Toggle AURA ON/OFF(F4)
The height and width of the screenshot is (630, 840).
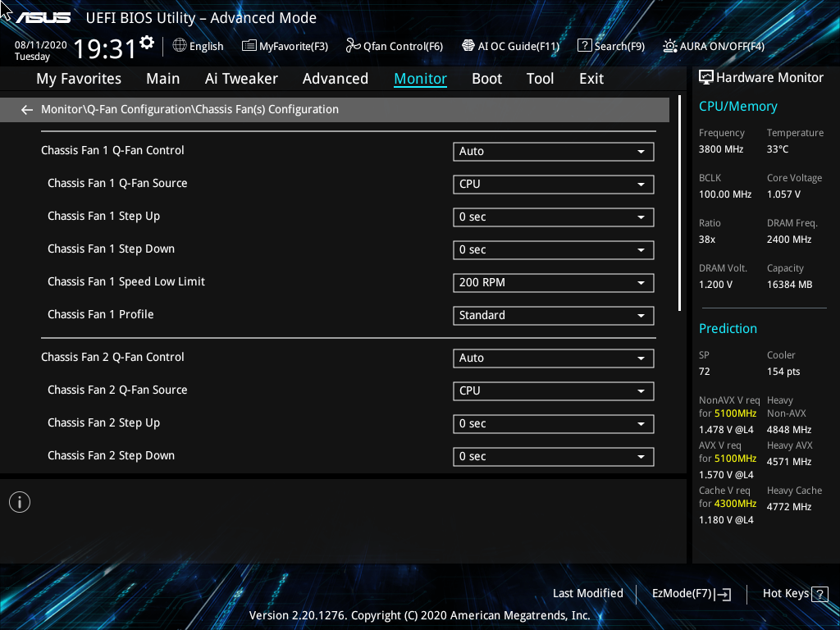coord(714,46)
